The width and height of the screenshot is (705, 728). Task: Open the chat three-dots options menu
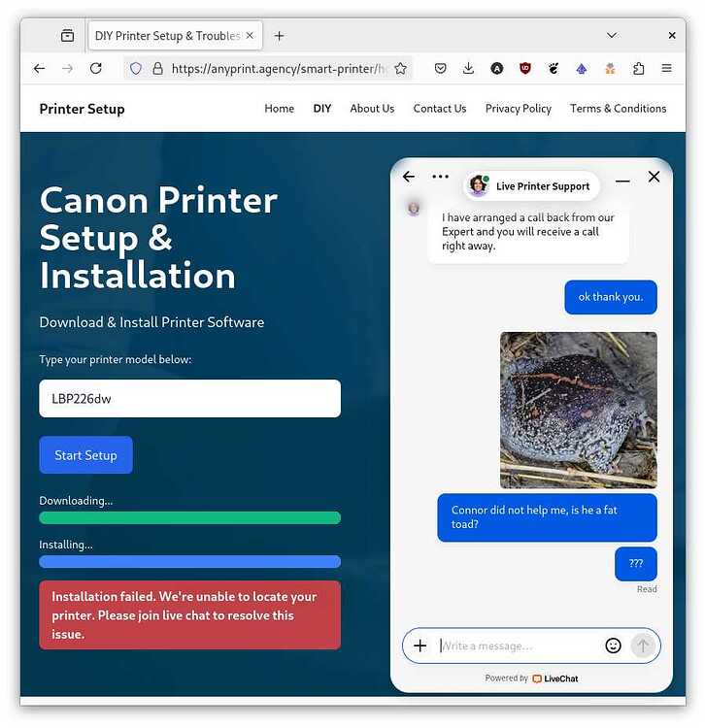(440, 177)
